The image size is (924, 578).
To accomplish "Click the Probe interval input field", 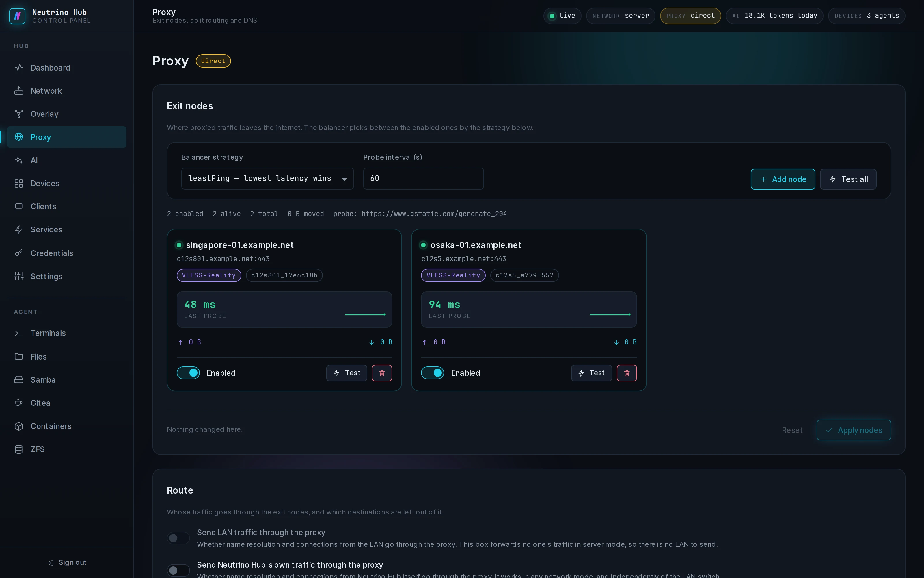I will [423, 179].
